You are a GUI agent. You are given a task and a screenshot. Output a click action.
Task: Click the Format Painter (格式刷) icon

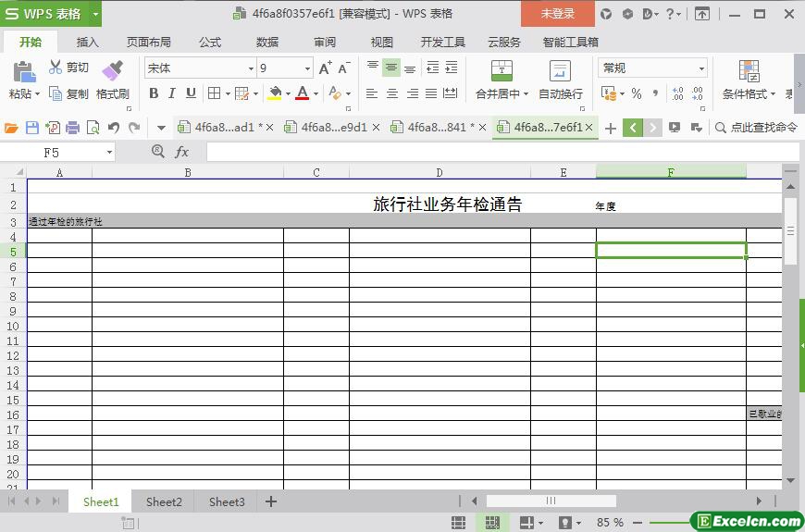[x=112, y=70]
